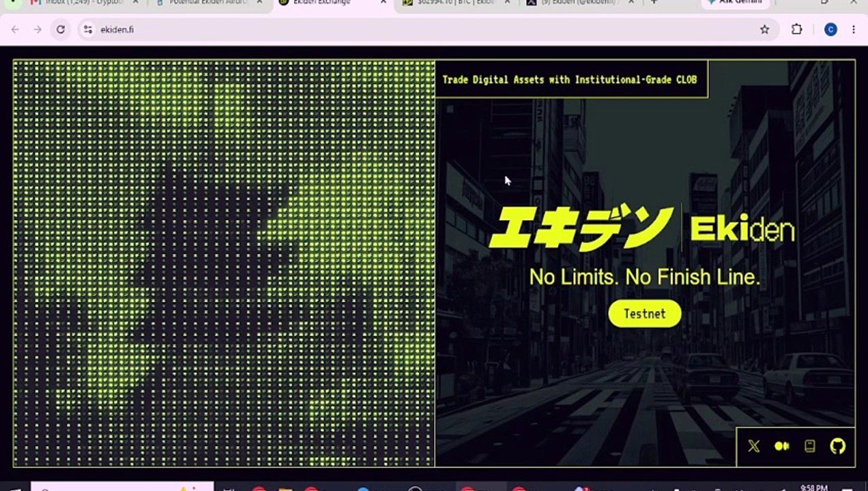The image size is (868, 491).
Task: Reload the ekiden.fi page
Action: pyautogui.click(x=61, y=29)
